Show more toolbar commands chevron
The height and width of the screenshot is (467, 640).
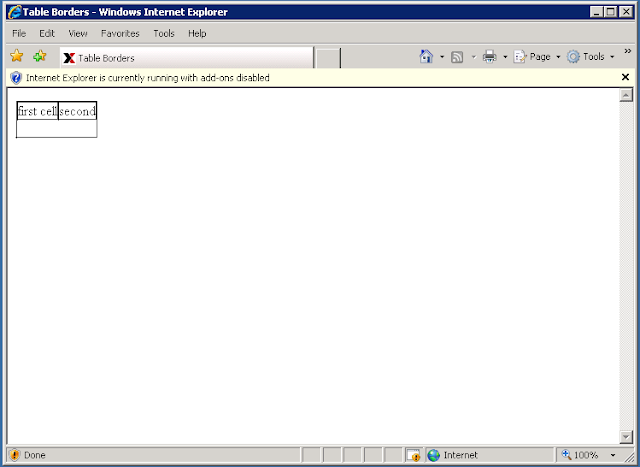(627, 51)
